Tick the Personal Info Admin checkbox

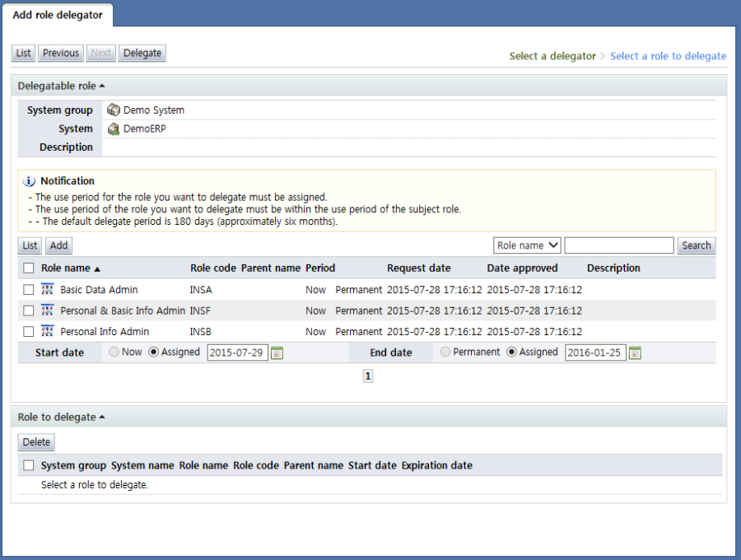[x=29, y=332]
